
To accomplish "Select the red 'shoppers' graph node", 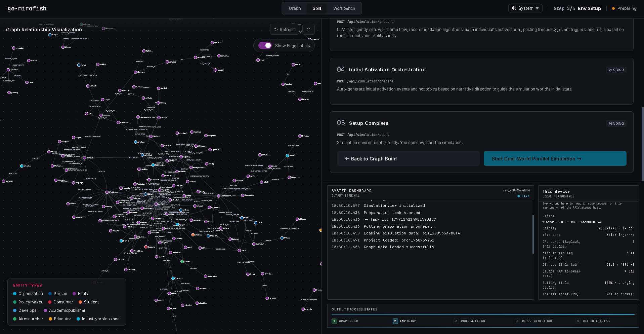I will click(x=146, y=247).
